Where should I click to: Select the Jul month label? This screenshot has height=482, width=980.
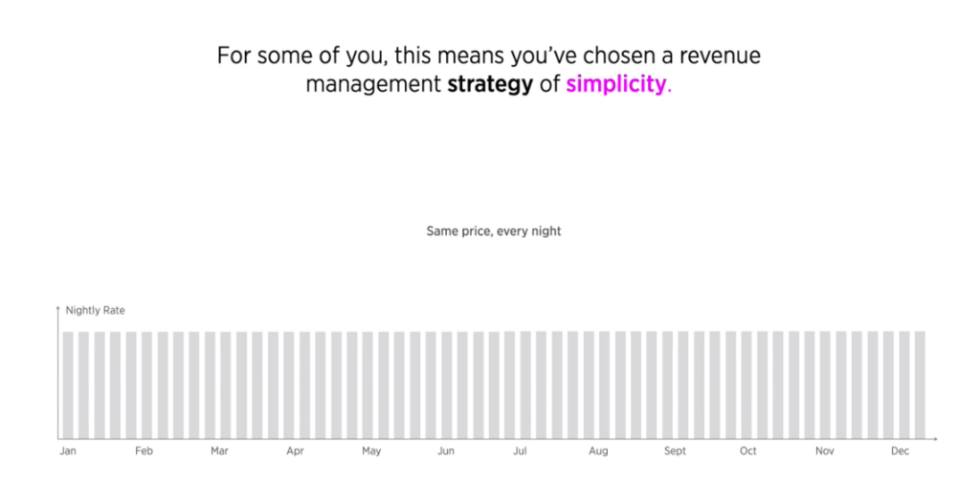point(520,450)
